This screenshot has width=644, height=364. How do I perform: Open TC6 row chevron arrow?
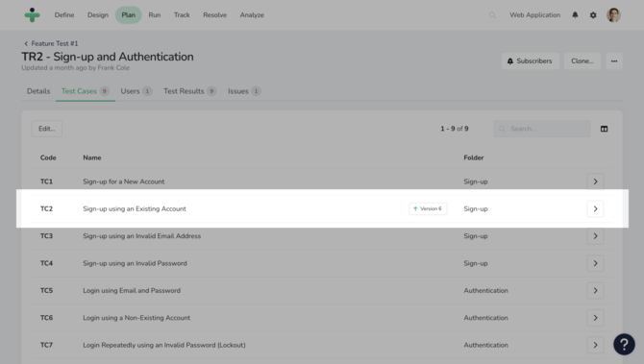pyautogui.click(x=595, y=318)
